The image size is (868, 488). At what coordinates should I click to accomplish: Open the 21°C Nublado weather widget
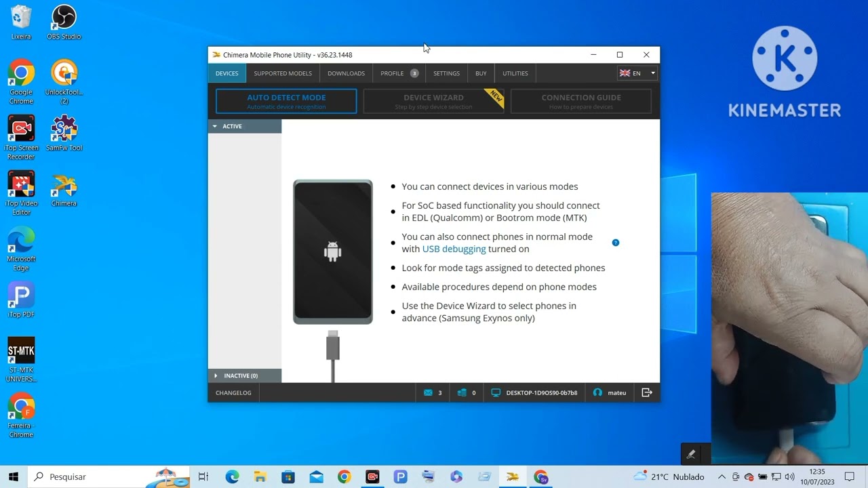tap(669, 477)
